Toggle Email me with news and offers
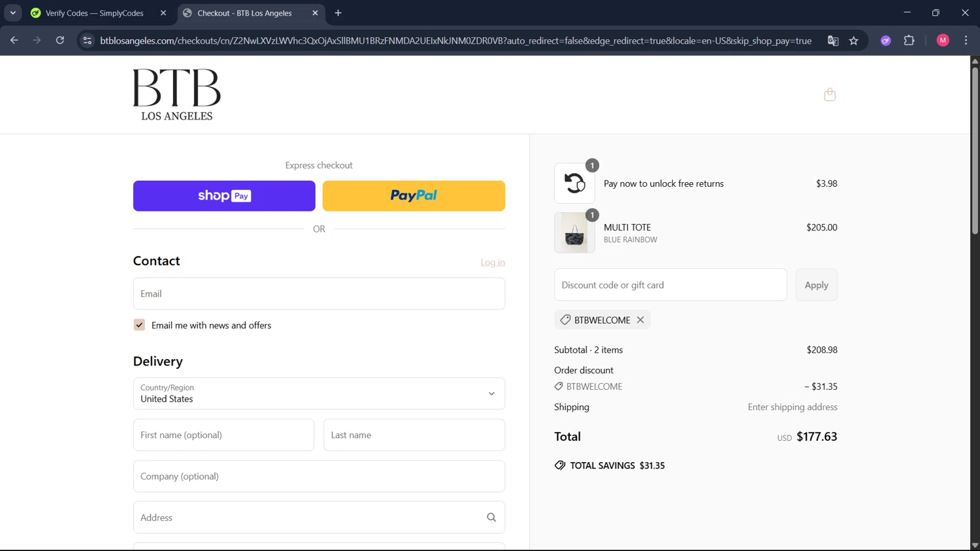 tap(139, 325)
